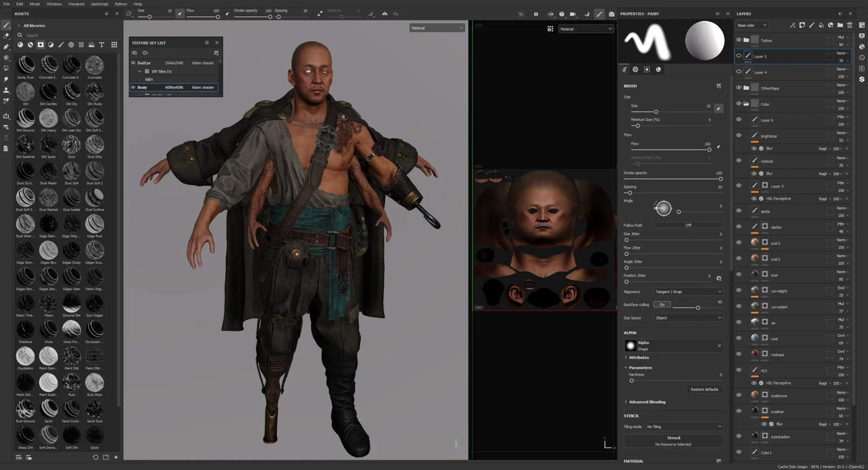The image size is (868, 470).
Task: Select the Clone stamp tool
Action: point(6,90)
